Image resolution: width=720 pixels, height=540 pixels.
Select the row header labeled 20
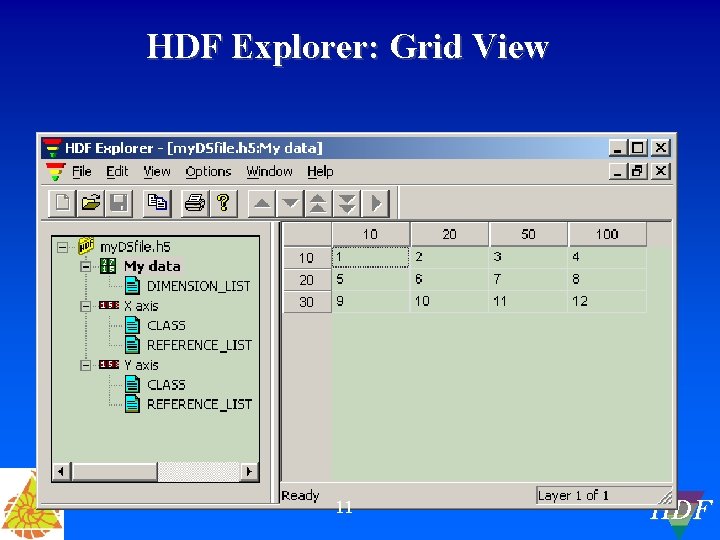[x=307, y=280]
